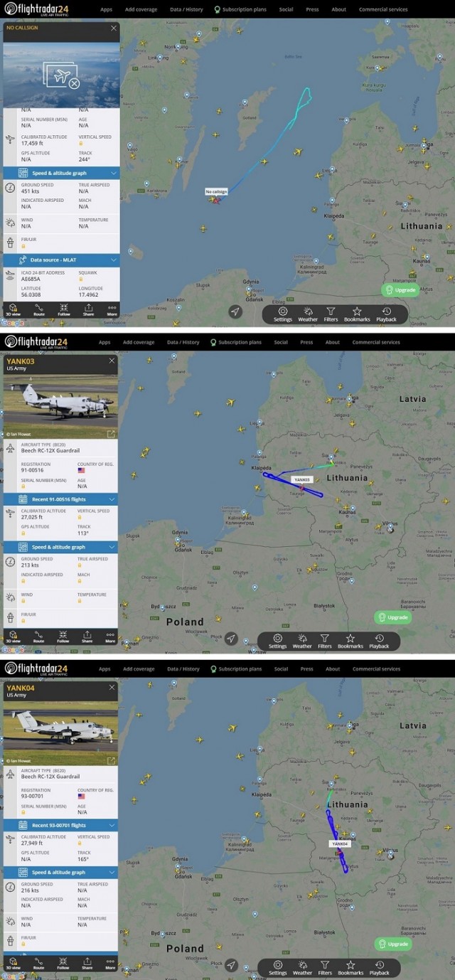
Task: Show Route in the YANK03 panel
Action: (38, 637)
